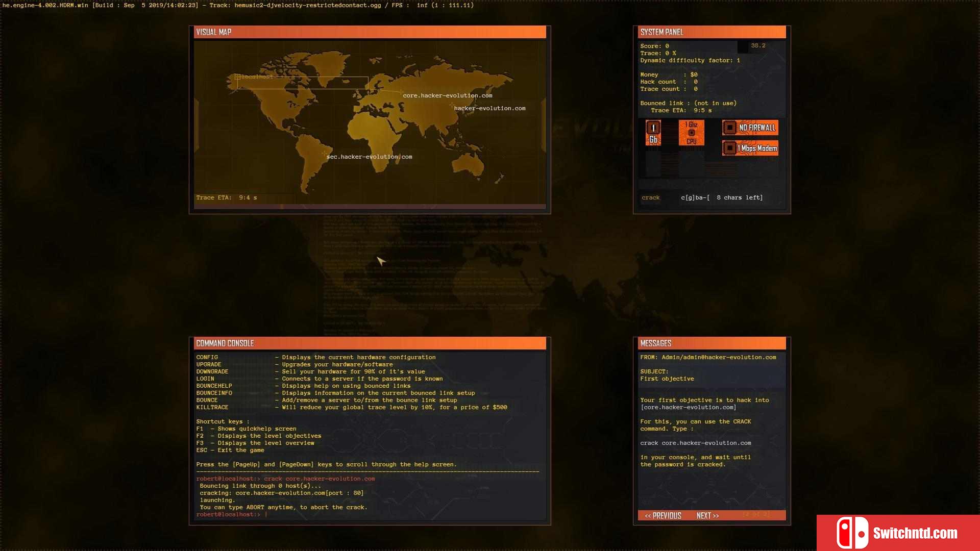Click "[core.hacker-evolution.com]" in the message body
This screenshot has height=551, width=980.
[688, 407]
